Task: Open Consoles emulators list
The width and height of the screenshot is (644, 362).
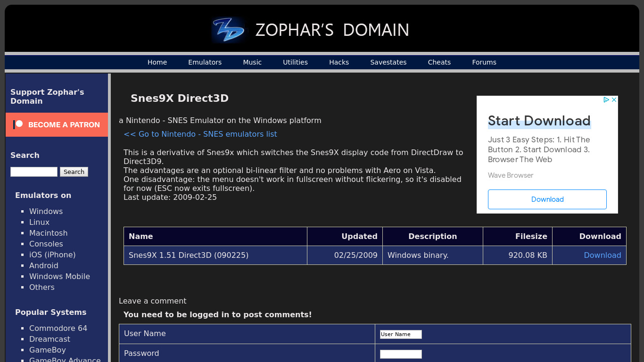Action: [46, 244]
